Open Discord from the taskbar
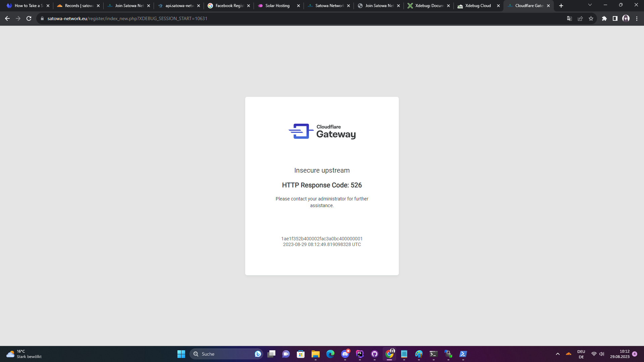Viewport: 644px width, 362px height. coord(345,354)
